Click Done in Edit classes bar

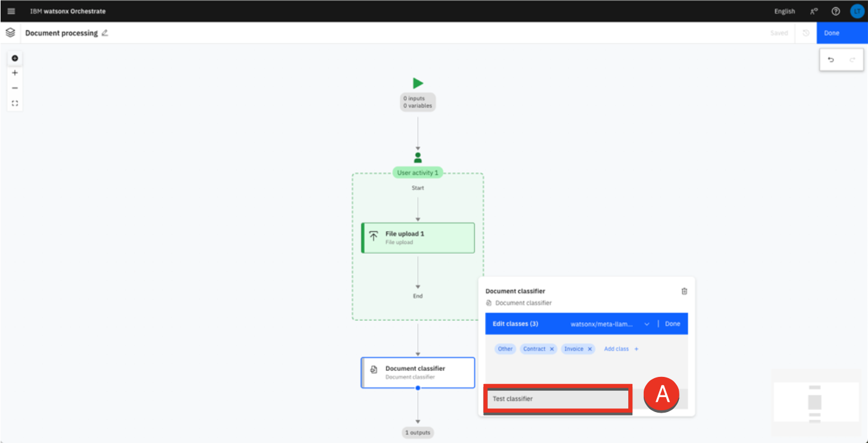tap(672, 324)
